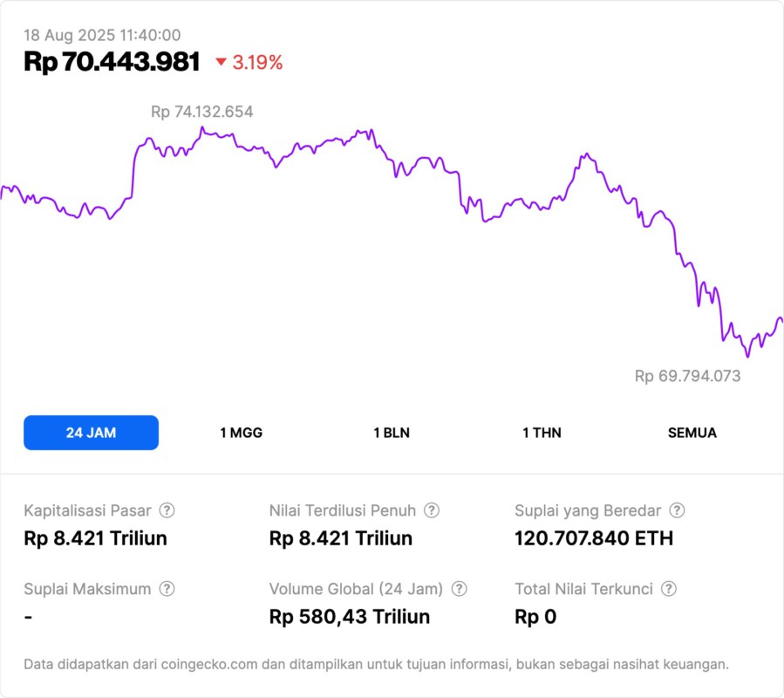The width and height of the screenshot is (784, 698).
Task: Select the 24 JAM time range tab
Action: [x=91, y=433]
